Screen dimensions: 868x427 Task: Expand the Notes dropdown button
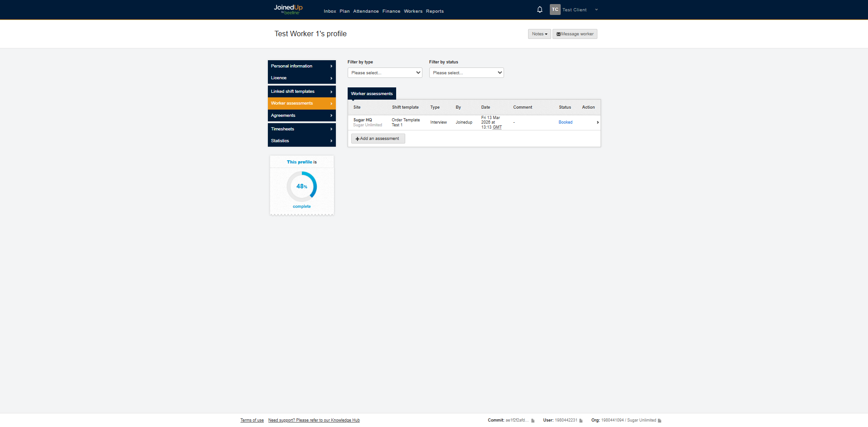[x=539, y=34]
